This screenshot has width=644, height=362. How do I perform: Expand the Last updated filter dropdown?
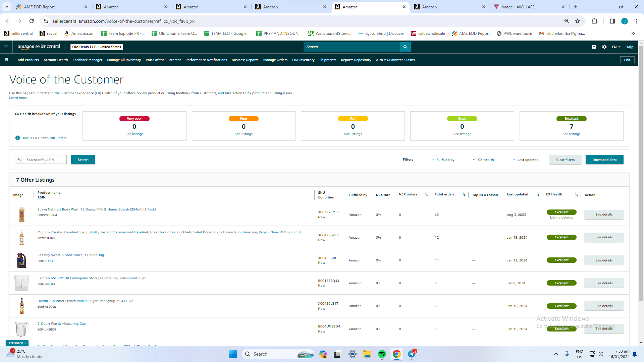click(x=525, y=160)
